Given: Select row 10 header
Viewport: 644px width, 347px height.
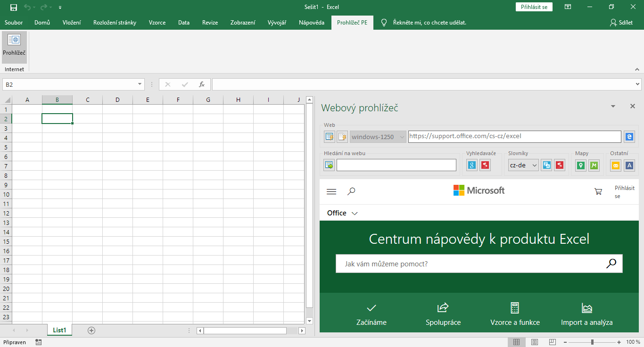Looking at the screenshot, I should point(6,194).
